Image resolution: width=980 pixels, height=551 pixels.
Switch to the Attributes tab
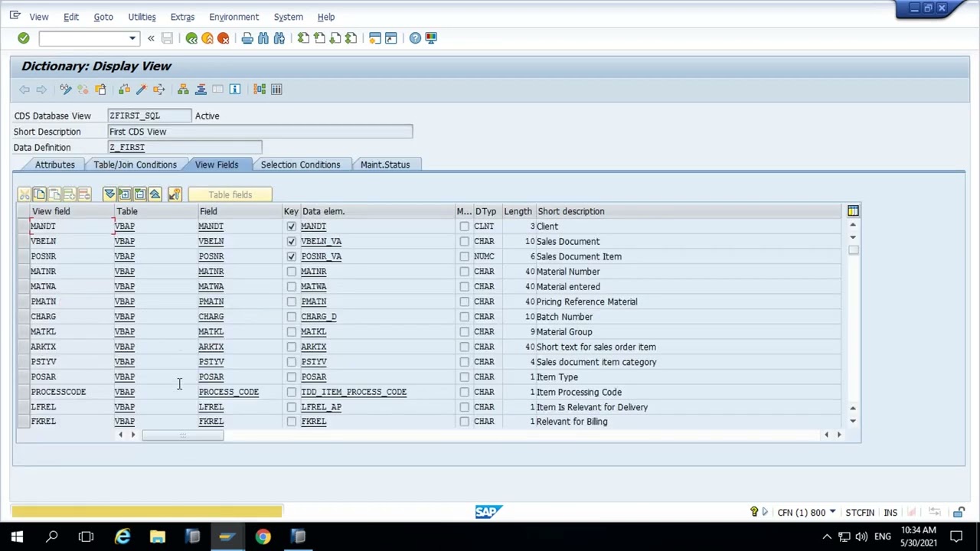pyautogui.click(x=55, y=165)
